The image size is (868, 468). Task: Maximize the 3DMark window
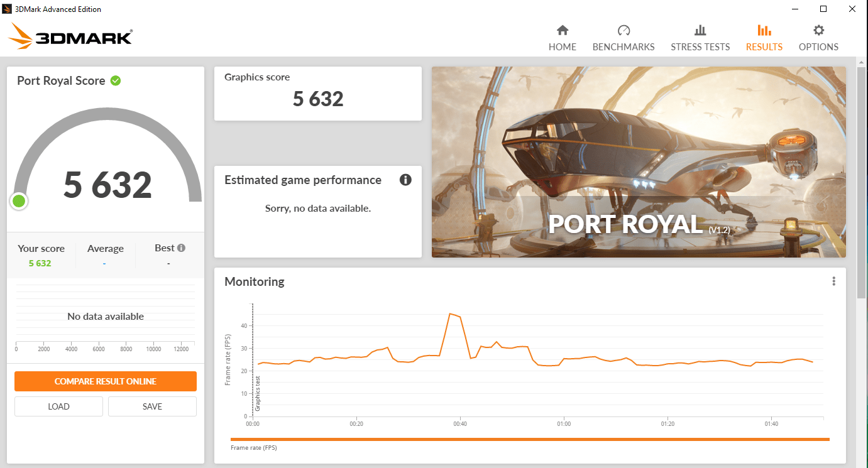coord(823,9)
